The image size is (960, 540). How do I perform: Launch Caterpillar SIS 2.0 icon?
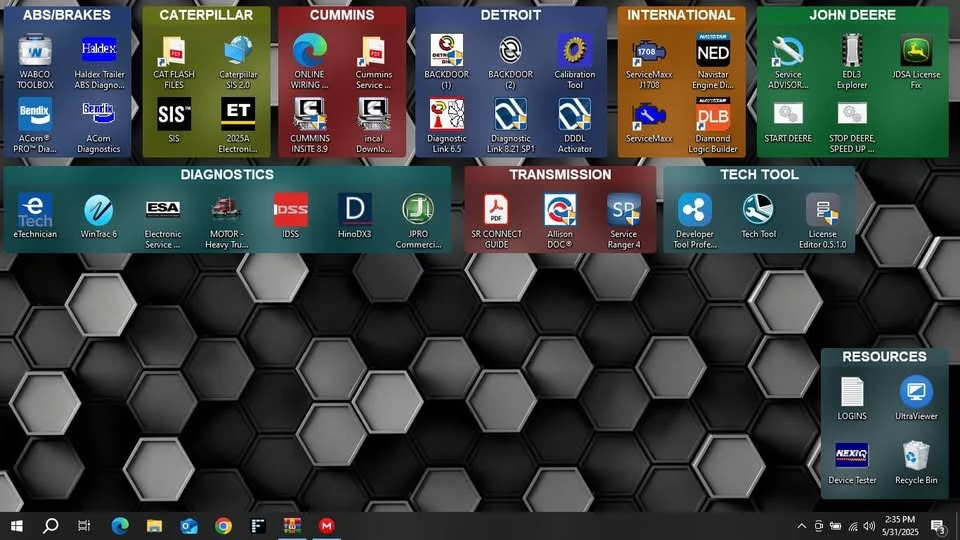238,62
